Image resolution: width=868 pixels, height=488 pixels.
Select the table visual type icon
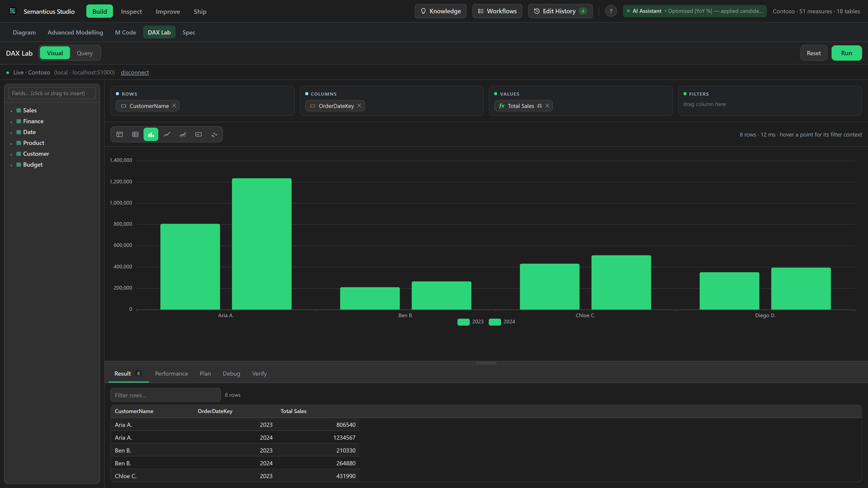tap(120, 134)
